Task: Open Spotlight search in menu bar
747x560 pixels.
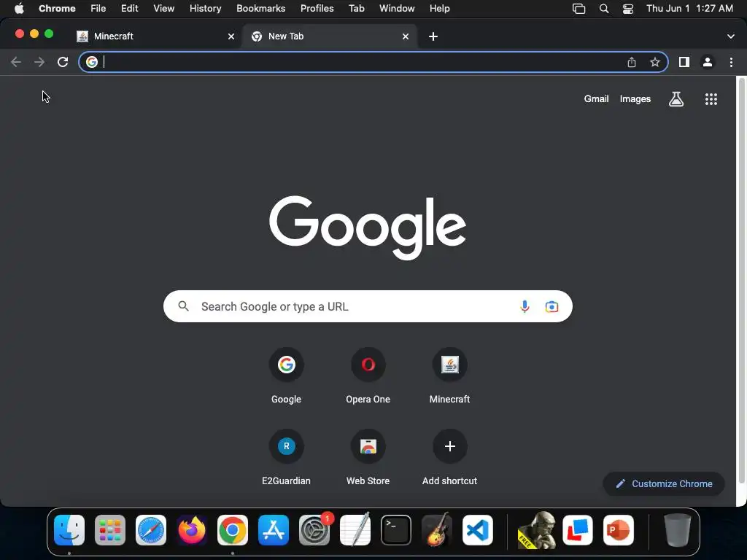Action: 604,9
